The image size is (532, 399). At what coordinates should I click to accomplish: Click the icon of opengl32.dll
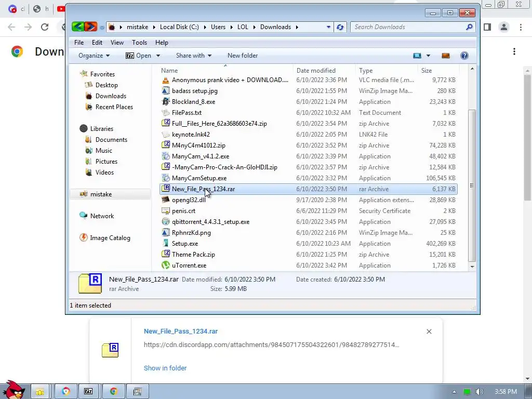(166, 200)
